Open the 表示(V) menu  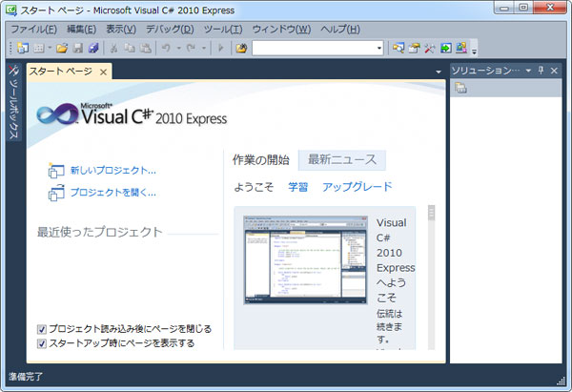[121, 30]
